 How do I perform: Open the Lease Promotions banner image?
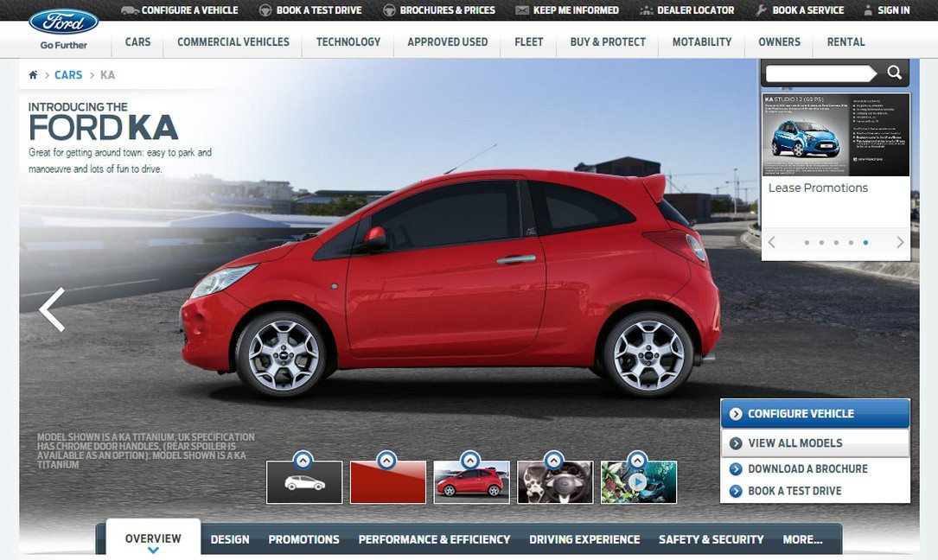point(836,134)
